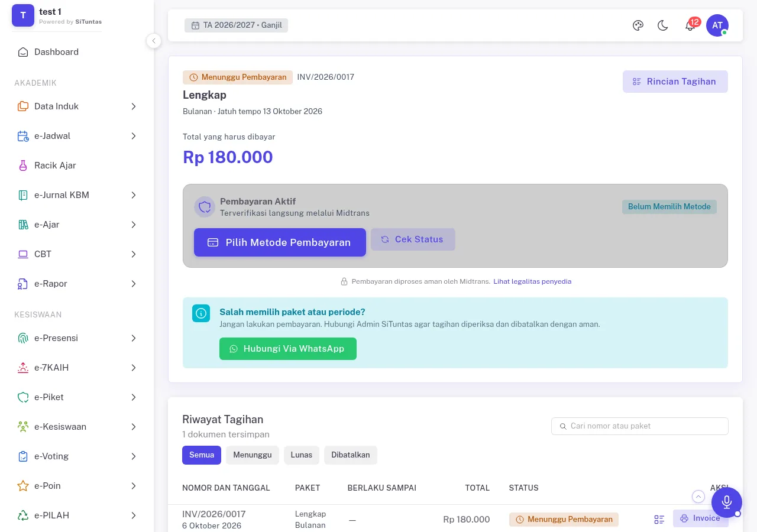
Task: Click the e-7KAIH sunrise icon
Action: [x=23, y=368]
